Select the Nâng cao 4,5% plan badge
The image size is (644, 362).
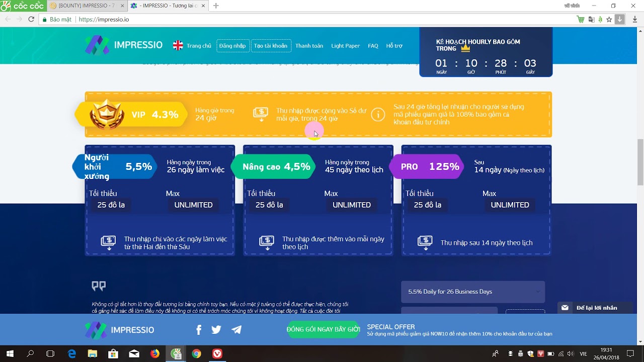pos(273,167)
